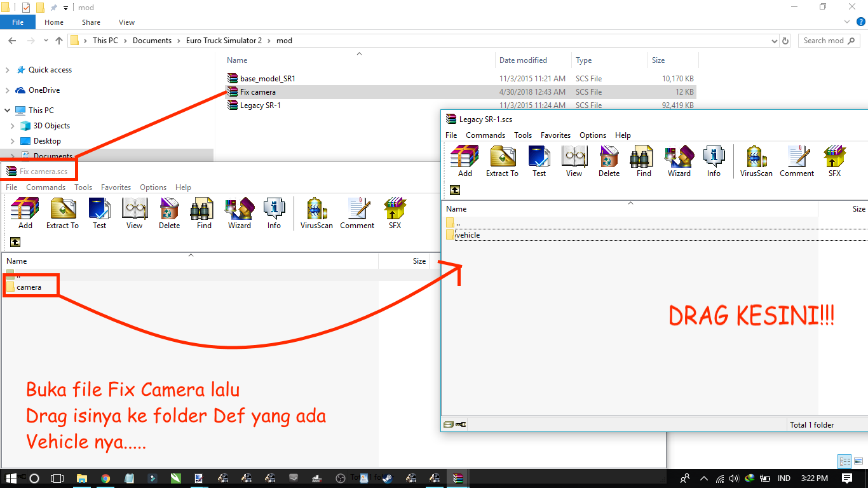The image size is (868, 488).
Task: Open Task View from taskbar
Action: [57, 478]
